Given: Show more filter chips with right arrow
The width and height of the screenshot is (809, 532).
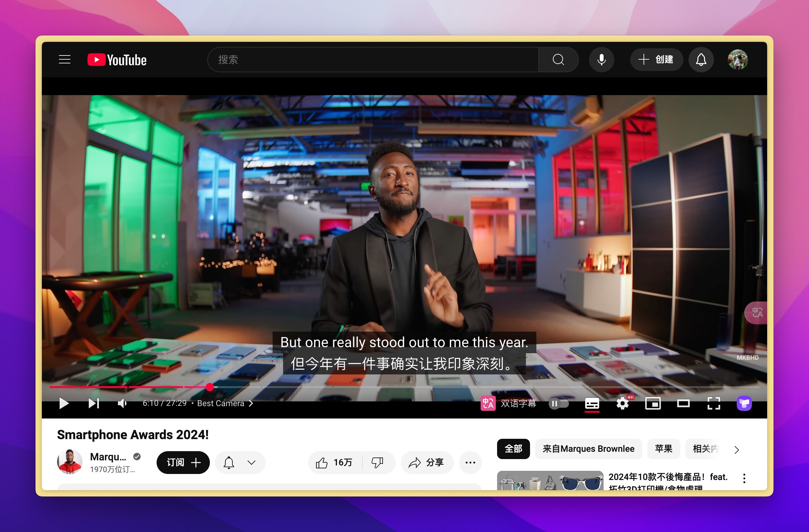Looking at the screenshot, I should (x=737, y=450).
